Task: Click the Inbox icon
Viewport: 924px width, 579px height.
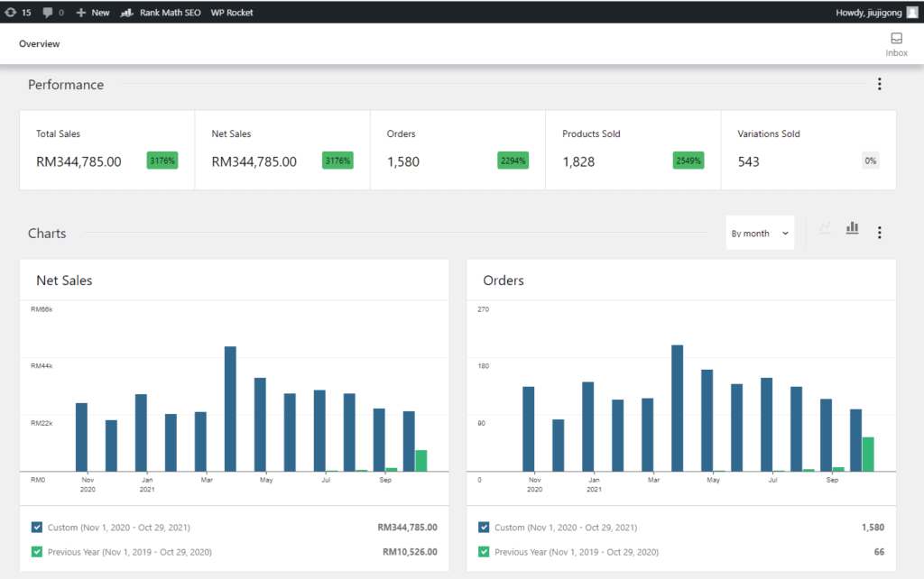Action: coord(896,39)
